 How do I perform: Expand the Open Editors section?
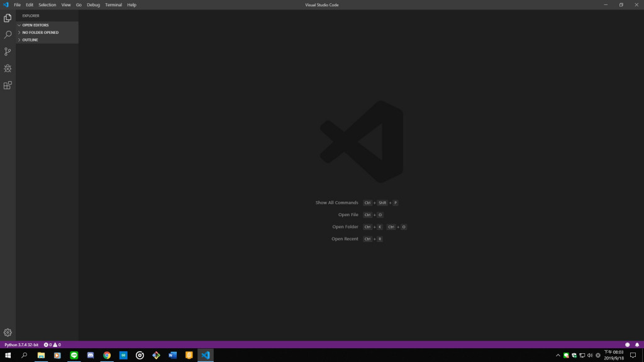point(47,25)
